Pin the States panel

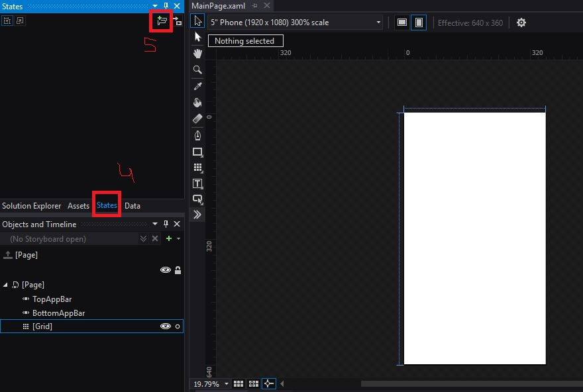click(166, 6)
